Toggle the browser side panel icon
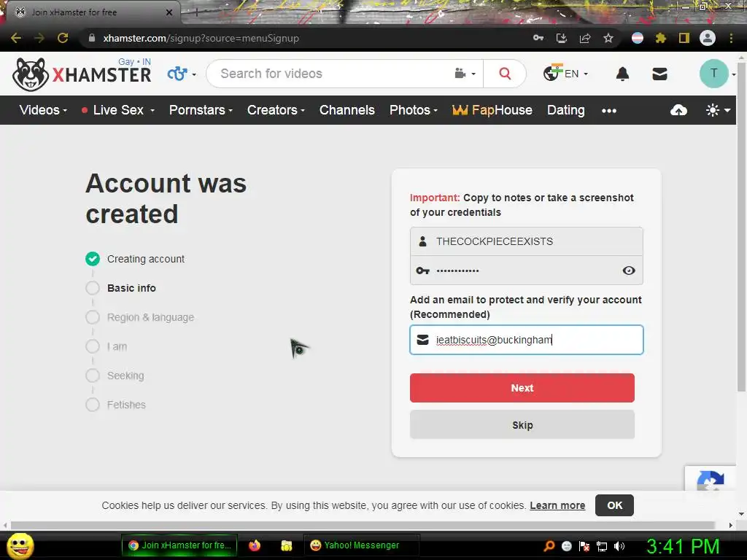The height and width of the screenshot is (560, 747). (x=684, y=38)
